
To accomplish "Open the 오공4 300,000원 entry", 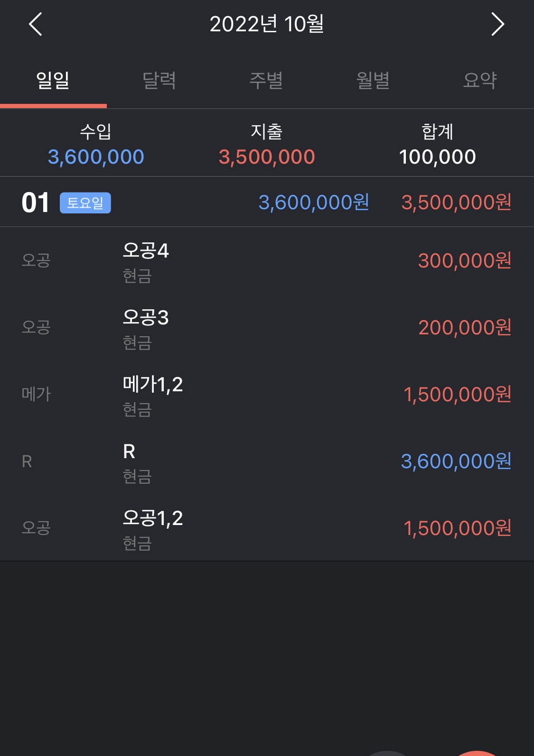I will point(267,261).
